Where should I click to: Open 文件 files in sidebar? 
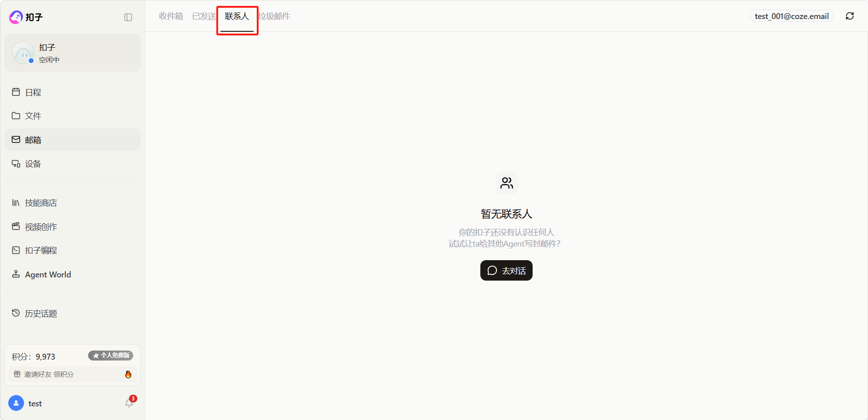coord(73,116)
